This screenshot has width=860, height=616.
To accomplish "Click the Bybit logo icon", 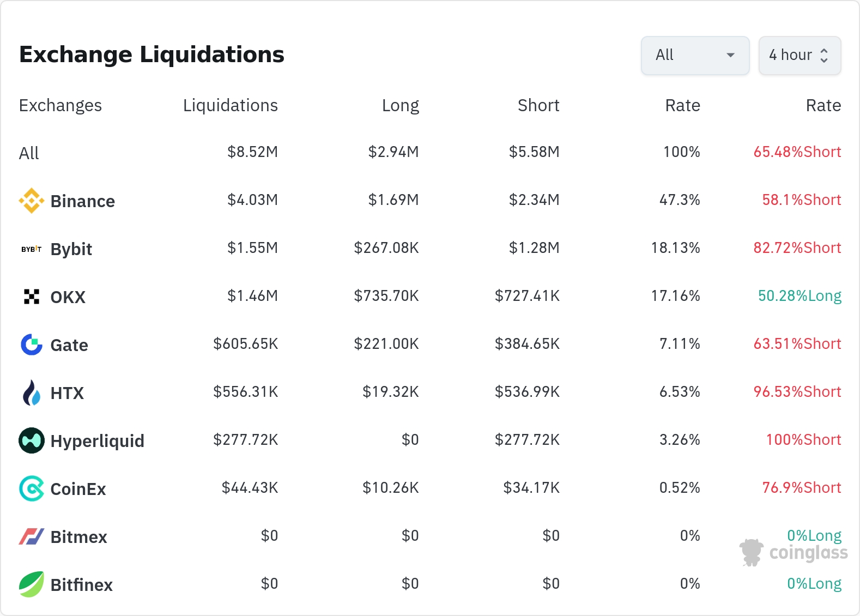I will (x=32, y=249).
